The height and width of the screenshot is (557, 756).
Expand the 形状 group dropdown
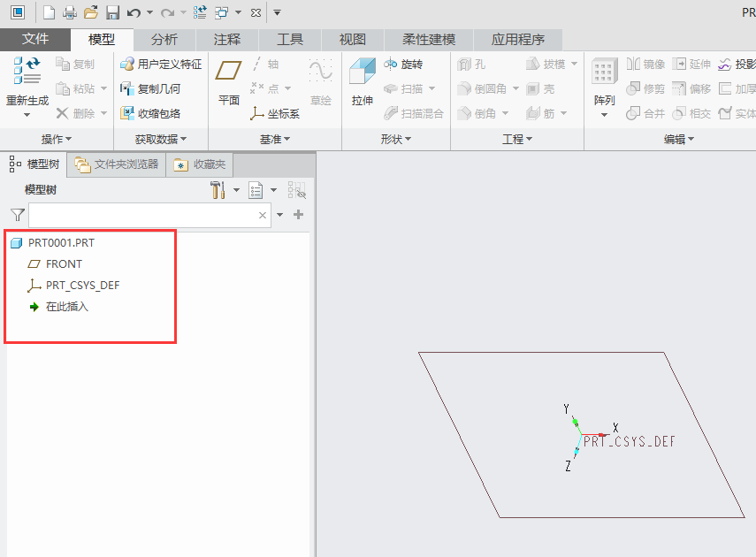[396, 140]
